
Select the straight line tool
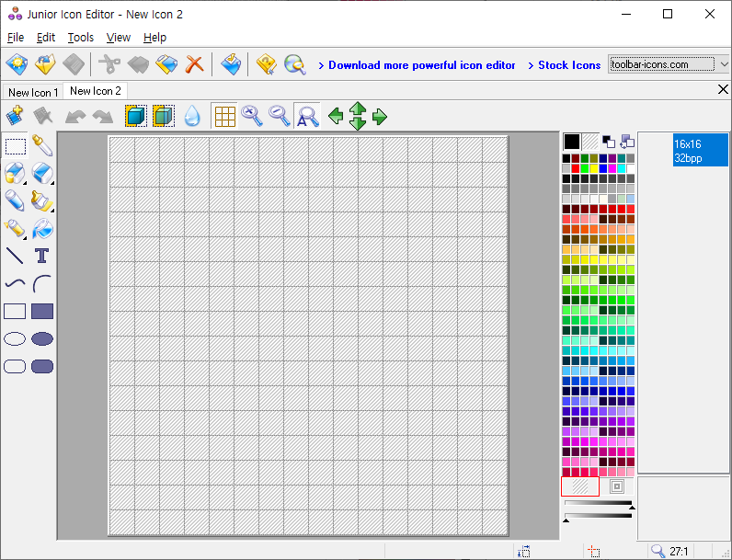click(15, 256)
